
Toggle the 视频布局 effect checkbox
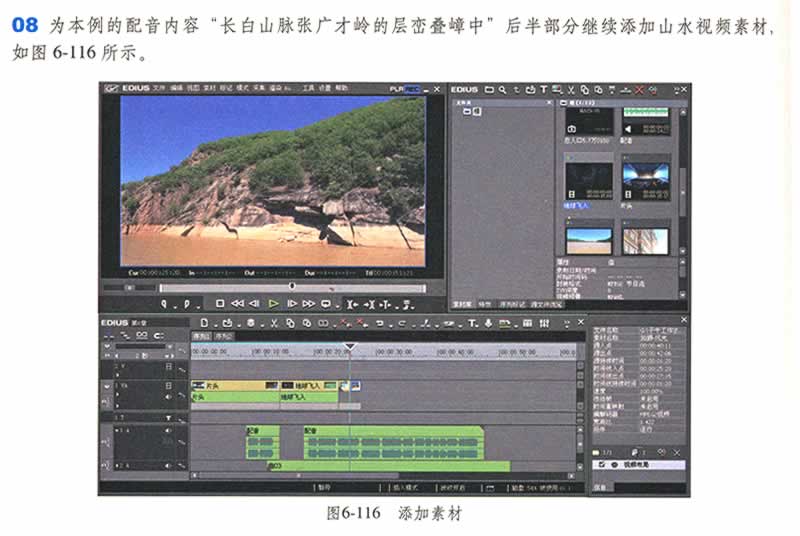(x=602, y=465)
